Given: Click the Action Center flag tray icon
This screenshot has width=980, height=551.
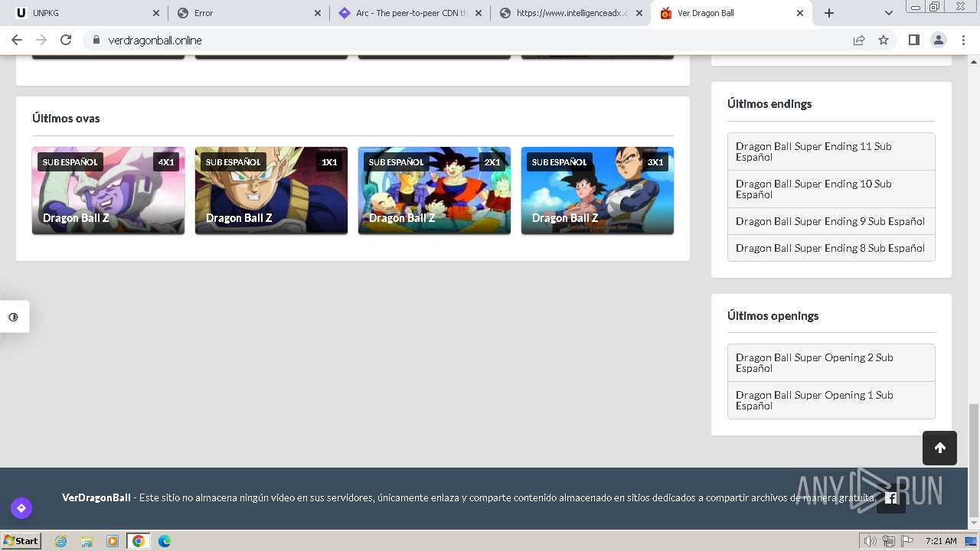Looking at the screenshot, I should tap(907, 541).
